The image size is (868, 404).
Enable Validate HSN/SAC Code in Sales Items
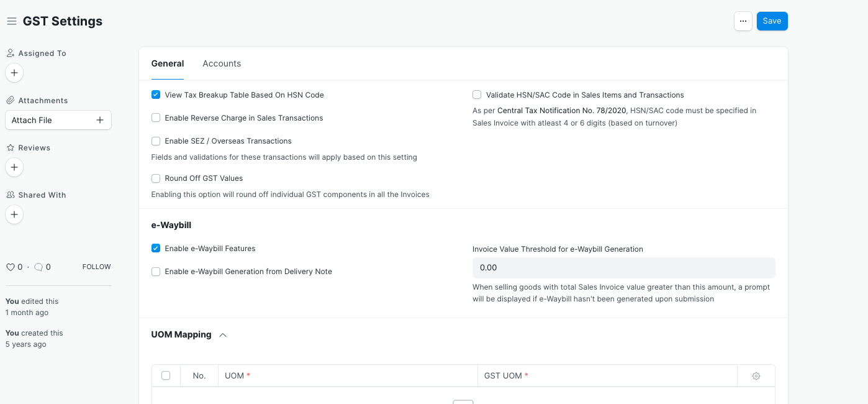pos(477,95)
